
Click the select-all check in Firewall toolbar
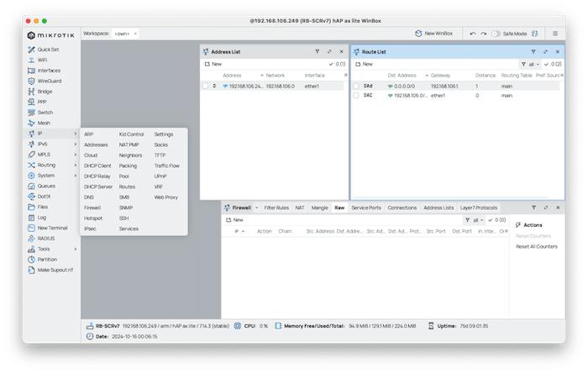tap(491, 220)
